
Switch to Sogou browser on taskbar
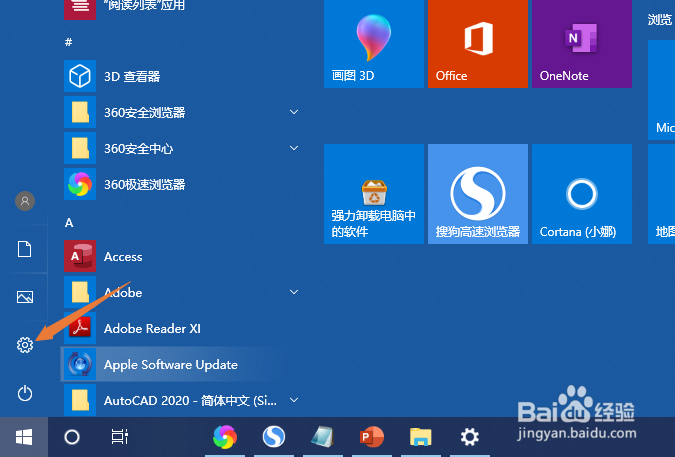(x=274, y=437)
